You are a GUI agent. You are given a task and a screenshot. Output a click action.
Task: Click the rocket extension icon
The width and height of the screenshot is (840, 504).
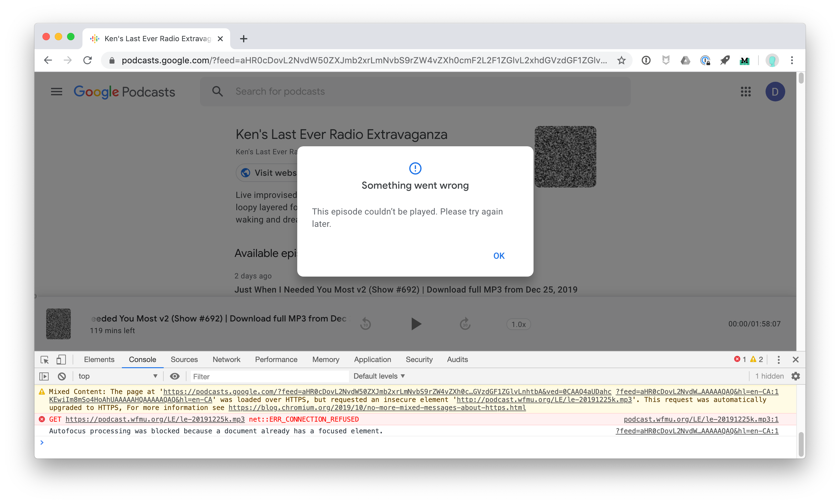tap(724, 61)
